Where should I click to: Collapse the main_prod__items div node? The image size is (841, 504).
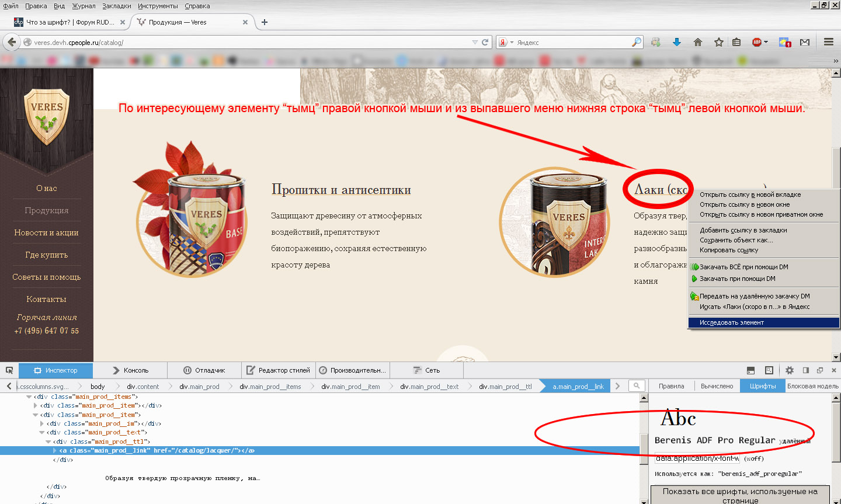point(29,397)
